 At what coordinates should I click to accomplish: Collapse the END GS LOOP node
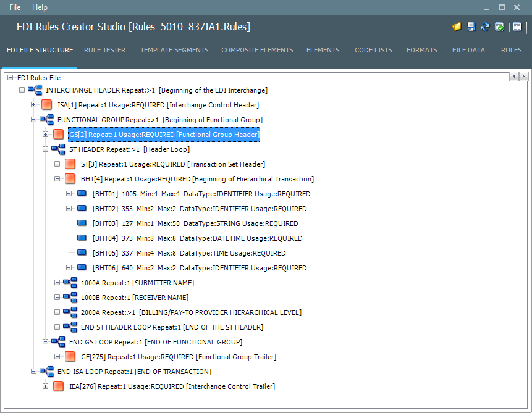46,342
